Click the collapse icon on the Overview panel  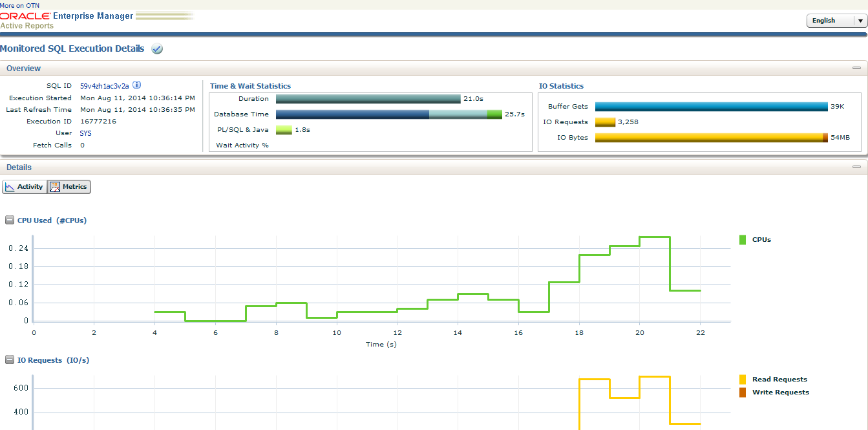[x=858, y=67]
